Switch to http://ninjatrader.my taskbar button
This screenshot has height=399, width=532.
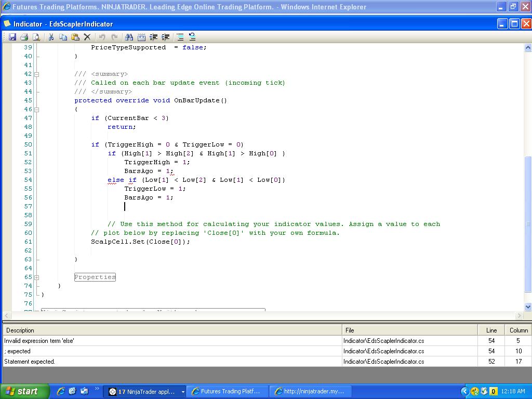(311, 392)
